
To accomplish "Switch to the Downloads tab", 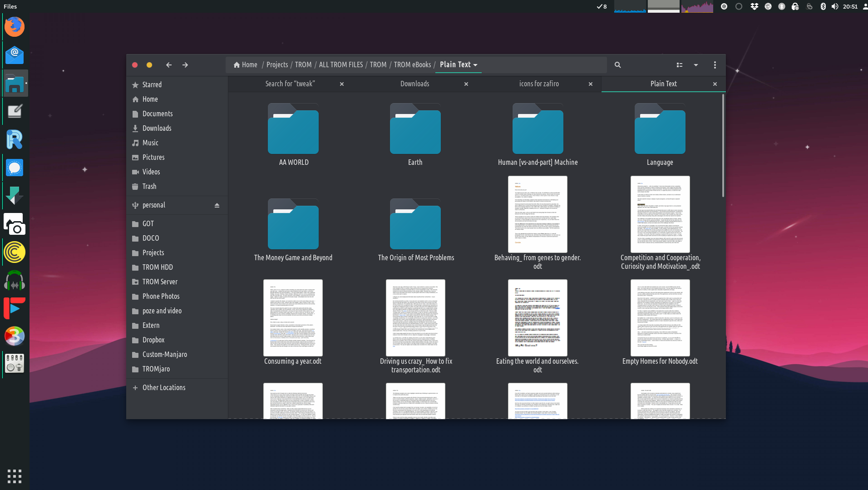I will click(414, 84).
